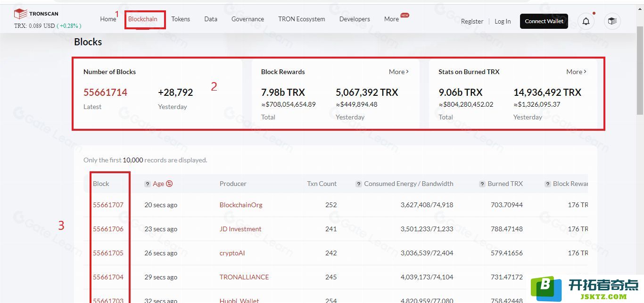Select txn count 242
This screenshot has width=644, height=303.
click(x=331, y=253)
